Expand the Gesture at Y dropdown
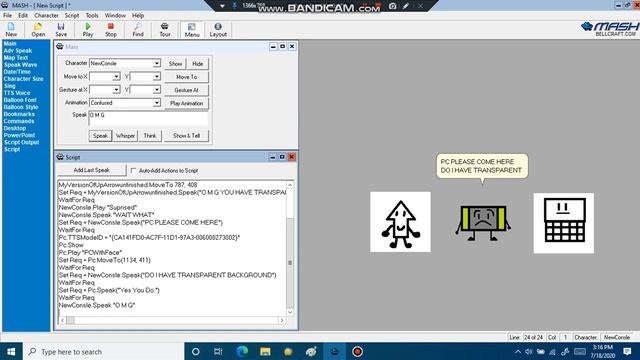The width and height of the screenshot is (640, 360). coord(157,90)
